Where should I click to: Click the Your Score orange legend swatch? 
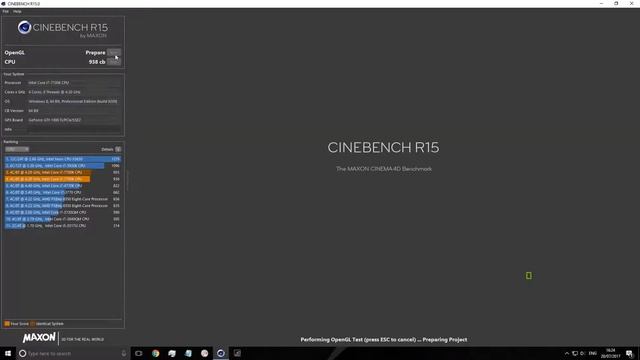(7, 324)
